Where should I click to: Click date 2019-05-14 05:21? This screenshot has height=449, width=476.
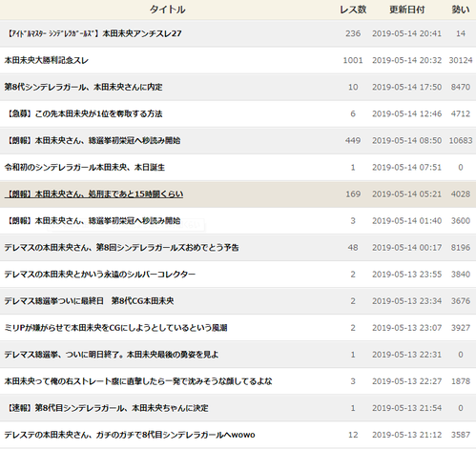point(407,194)
